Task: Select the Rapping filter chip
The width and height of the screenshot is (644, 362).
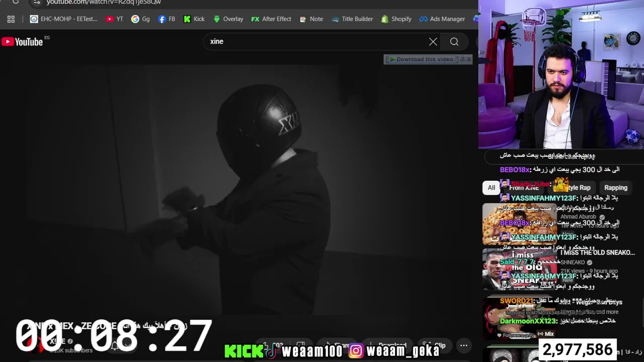Action: 616,188
